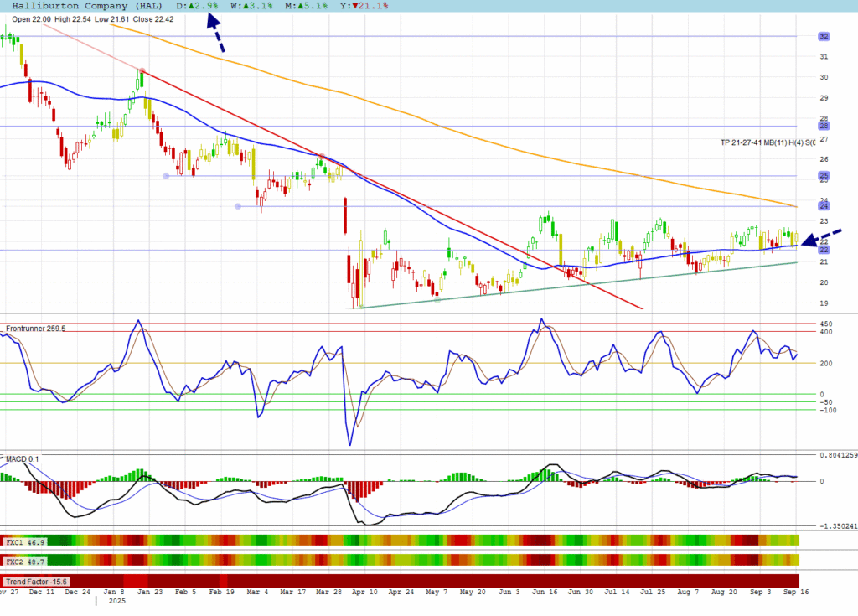Click the circle marker starting the 24 level line

pyautogui.click(x=237, y=206)
